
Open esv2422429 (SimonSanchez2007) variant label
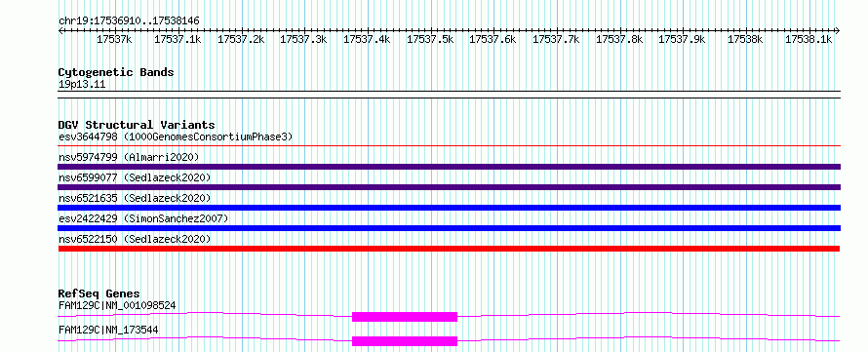(x=143, y=218)
